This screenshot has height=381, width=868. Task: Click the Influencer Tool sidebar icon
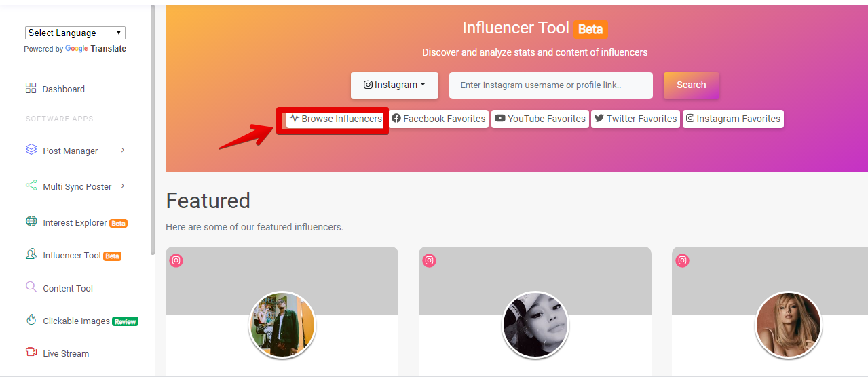(x=31, y=254)
